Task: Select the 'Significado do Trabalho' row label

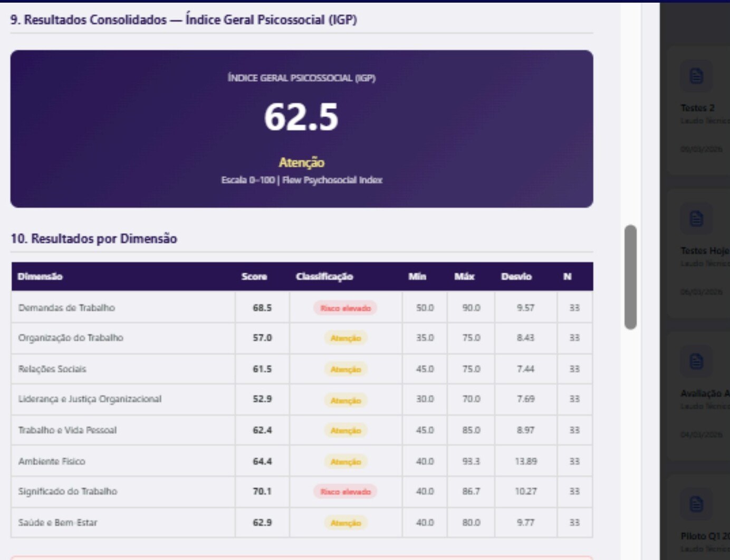Action: tap(68, 491)
